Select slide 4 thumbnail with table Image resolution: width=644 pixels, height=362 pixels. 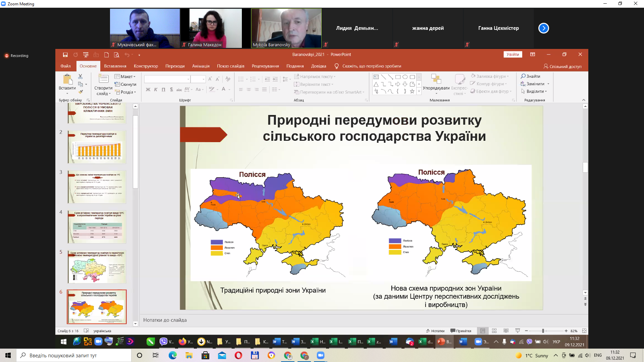[x=97, y=227]
